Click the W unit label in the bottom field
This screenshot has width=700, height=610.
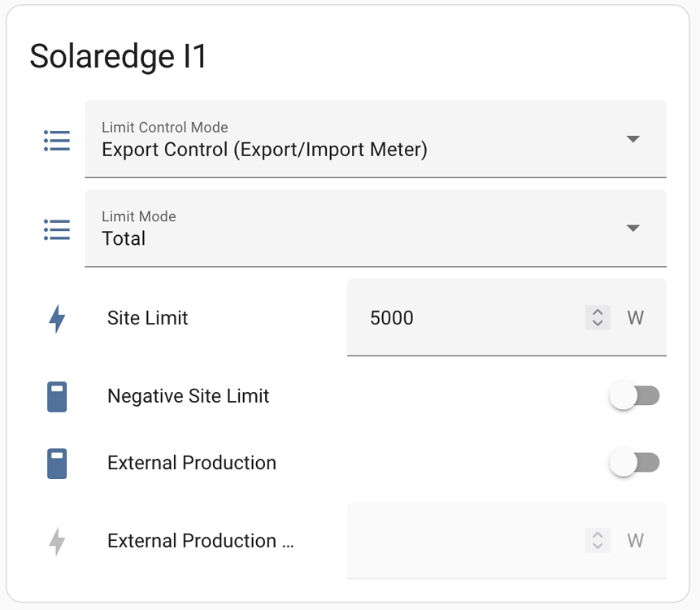pyautogui.click(x=636, y=540)
